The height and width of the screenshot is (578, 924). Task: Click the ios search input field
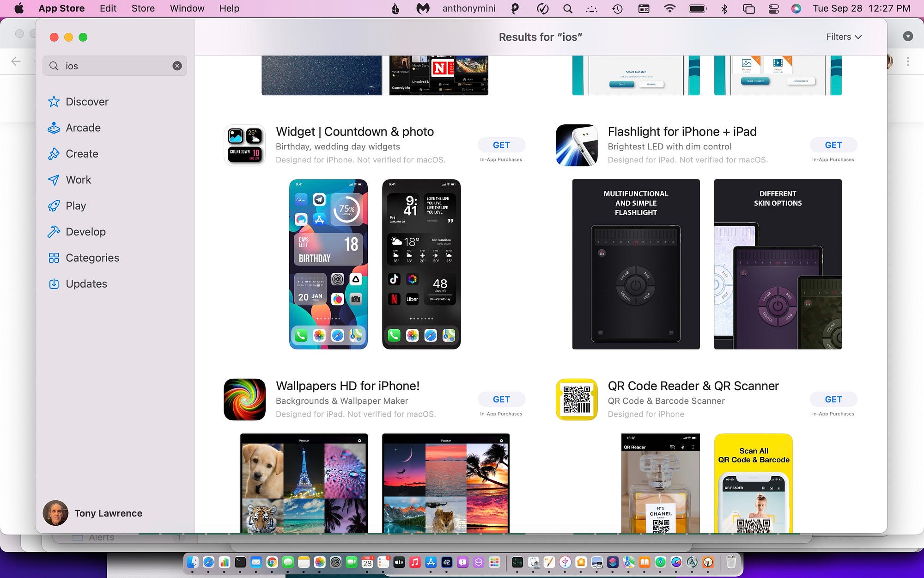pos(115,66)
